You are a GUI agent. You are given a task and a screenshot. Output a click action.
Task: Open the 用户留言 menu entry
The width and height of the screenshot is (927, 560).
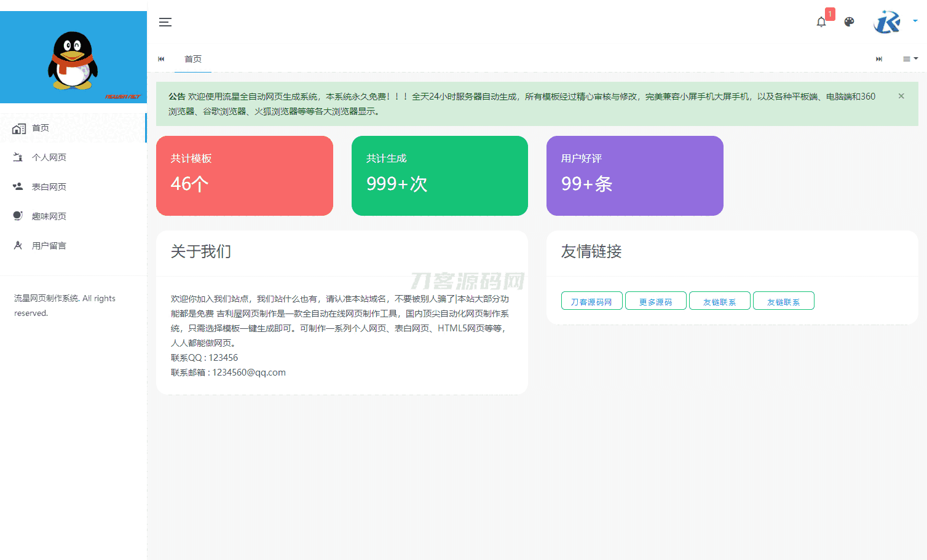tap(49, 245)
